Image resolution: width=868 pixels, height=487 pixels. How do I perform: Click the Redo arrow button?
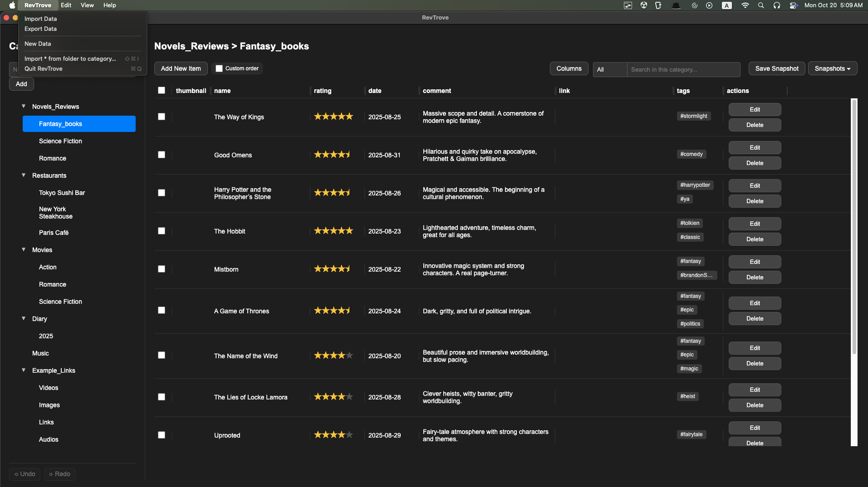pyautogui.click(x=59, y=474)
